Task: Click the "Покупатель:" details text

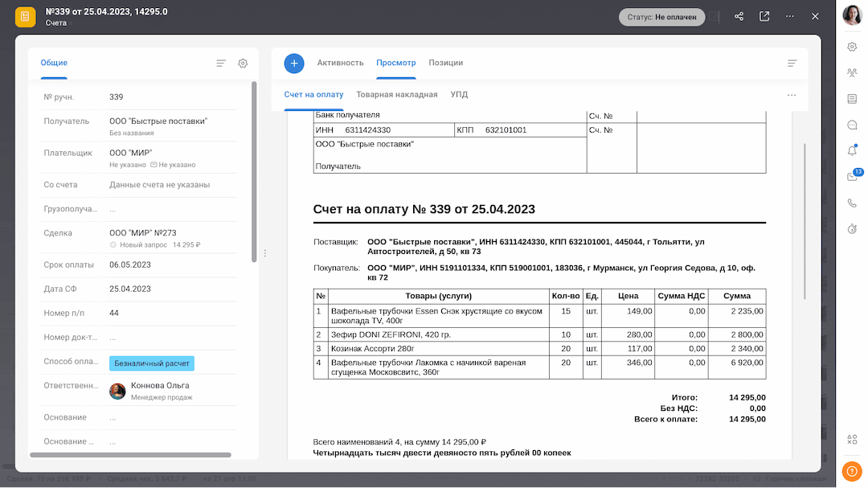Action: click(561, 273)
